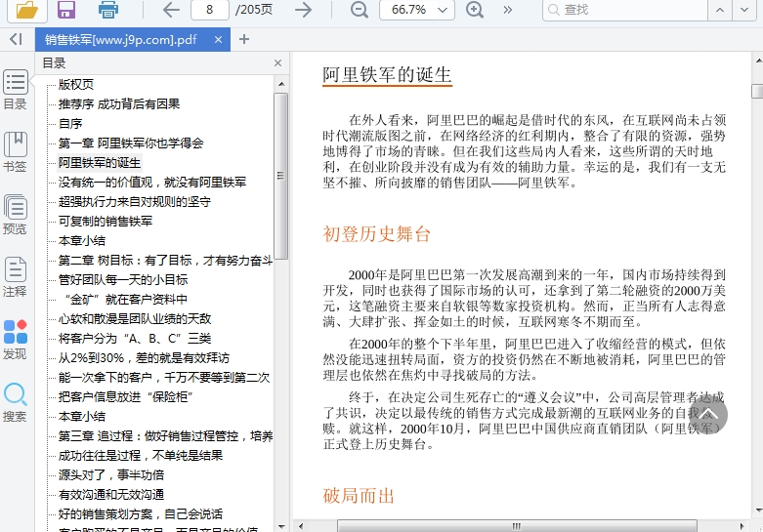The width and height of the screenshot is (763, 532).
Task: Open the 注释 annotations panel
Action: pos(15,276)
